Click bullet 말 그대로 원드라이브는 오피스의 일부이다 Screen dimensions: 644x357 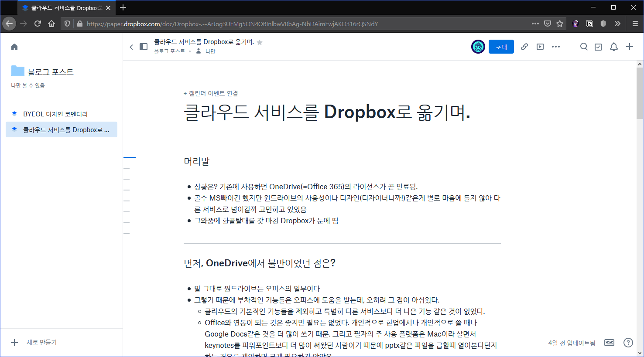click(x=257, y=289)
